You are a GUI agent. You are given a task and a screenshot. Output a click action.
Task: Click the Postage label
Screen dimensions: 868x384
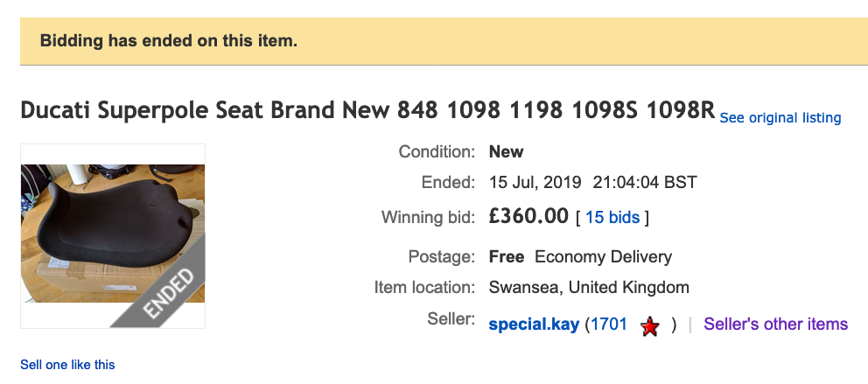coord(441,257)
